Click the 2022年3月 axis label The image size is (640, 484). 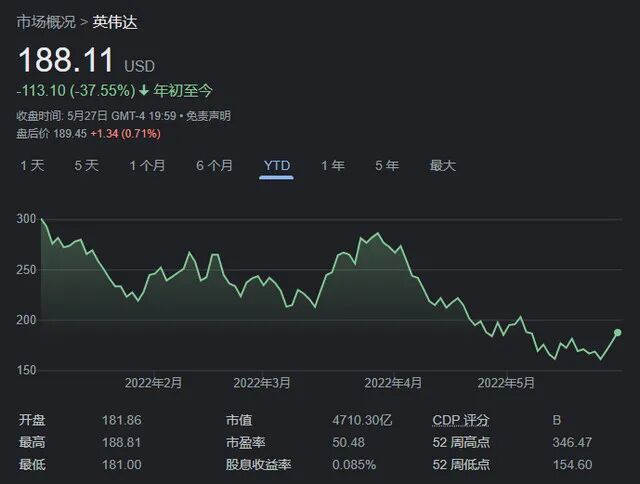[x=262, y=383]
